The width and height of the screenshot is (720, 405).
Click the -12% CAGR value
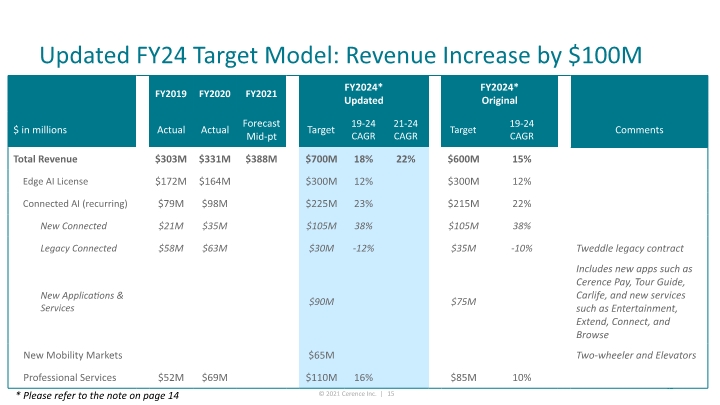(363, 248)
